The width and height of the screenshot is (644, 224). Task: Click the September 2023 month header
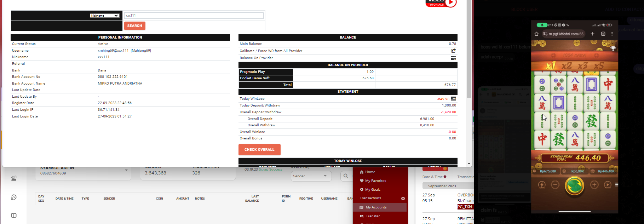click(448, 186)
